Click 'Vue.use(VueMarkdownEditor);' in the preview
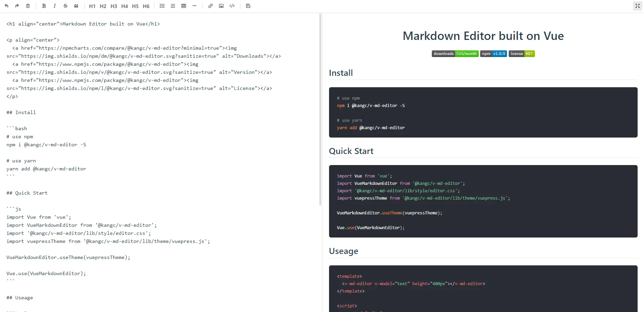The height and width of the screenshot is (312, 644). pyautogui.click(x=371, y=228)
